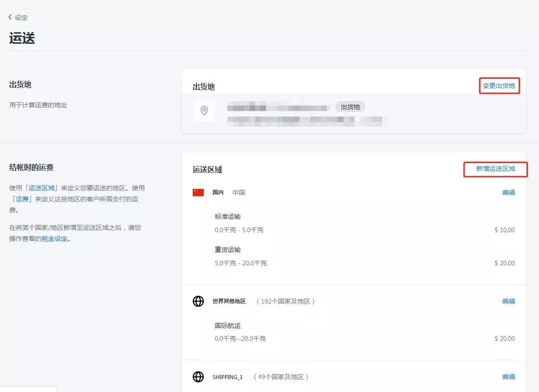Open 变更出货地 to change shipping origin
This screenshot has width=539, height=392.
[x=499, y=85]
